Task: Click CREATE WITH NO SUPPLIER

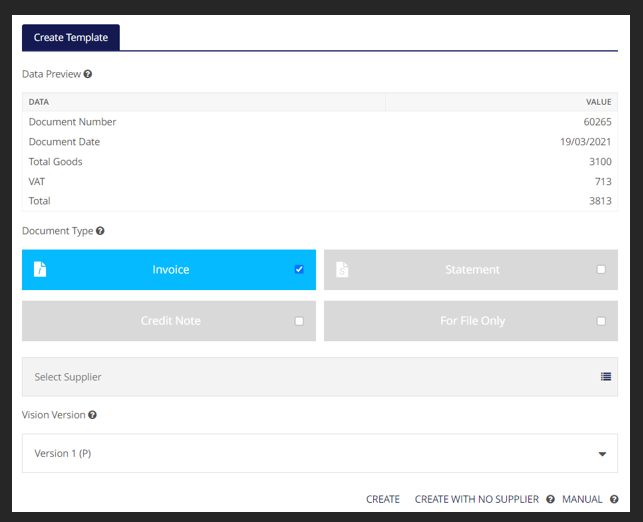Action: [476, 499]
